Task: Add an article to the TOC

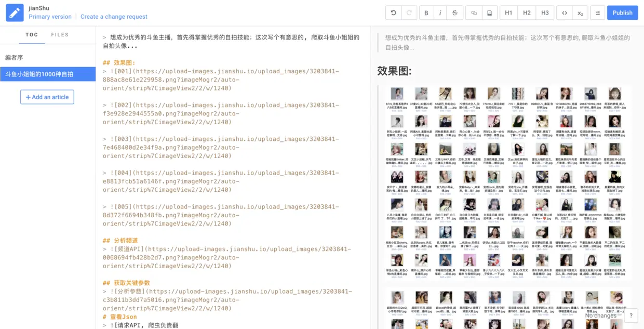Action: click(x=47, y=97)
